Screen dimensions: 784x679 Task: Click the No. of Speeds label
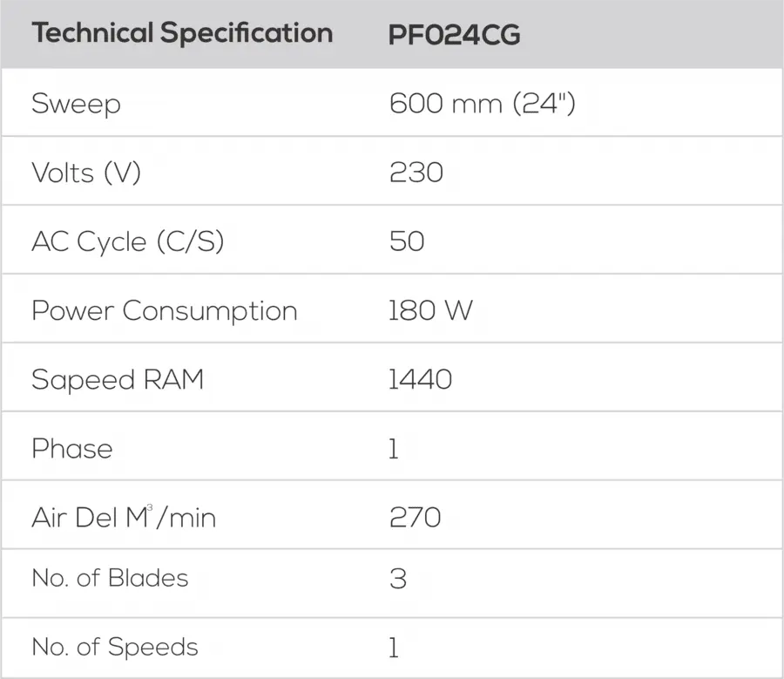115,647
